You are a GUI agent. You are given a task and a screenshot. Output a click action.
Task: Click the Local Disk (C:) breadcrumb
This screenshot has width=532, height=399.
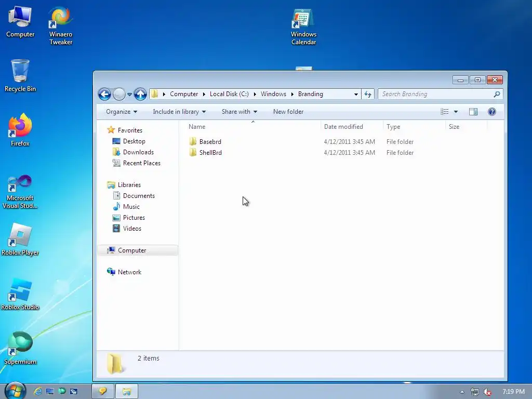[229, 94]
